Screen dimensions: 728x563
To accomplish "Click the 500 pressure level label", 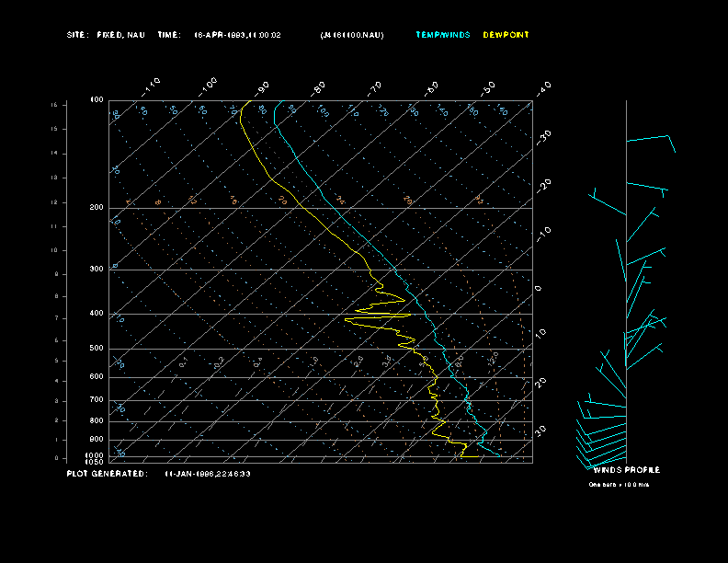I will [96, 349].
